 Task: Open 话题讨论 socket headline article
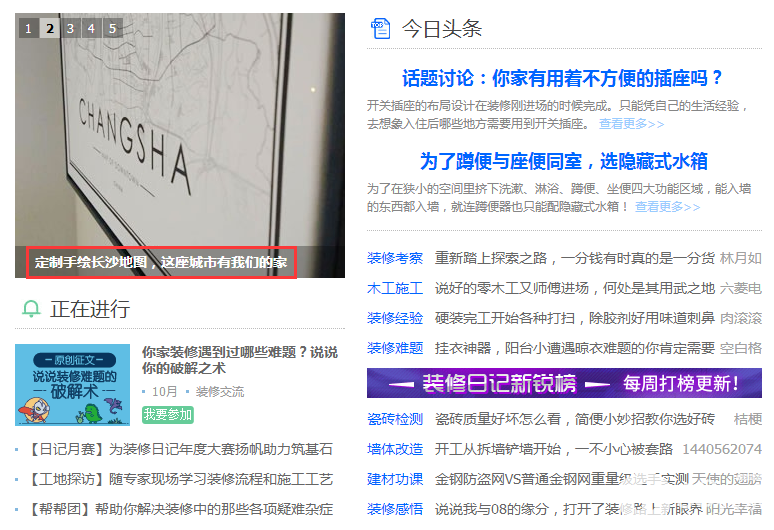[562, 78]
